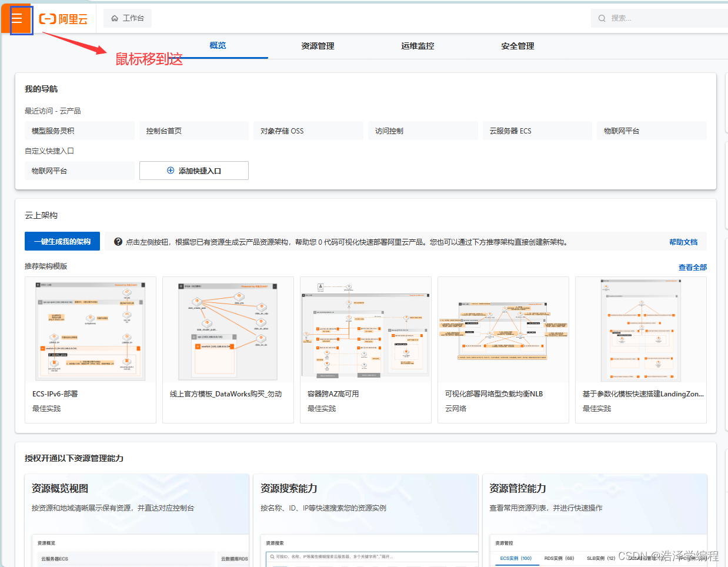Click the search magnifier icon
Viewport: 728px width, 567px height.
point(601,18)
